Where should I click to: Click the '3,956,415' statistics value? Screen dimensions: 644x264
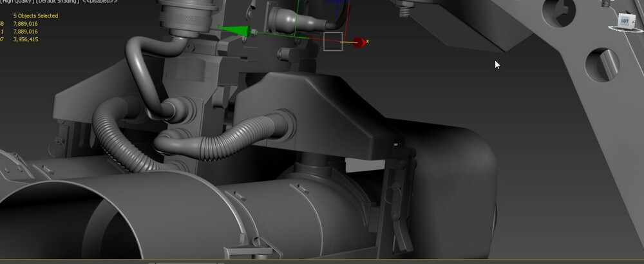pos(26,39)
